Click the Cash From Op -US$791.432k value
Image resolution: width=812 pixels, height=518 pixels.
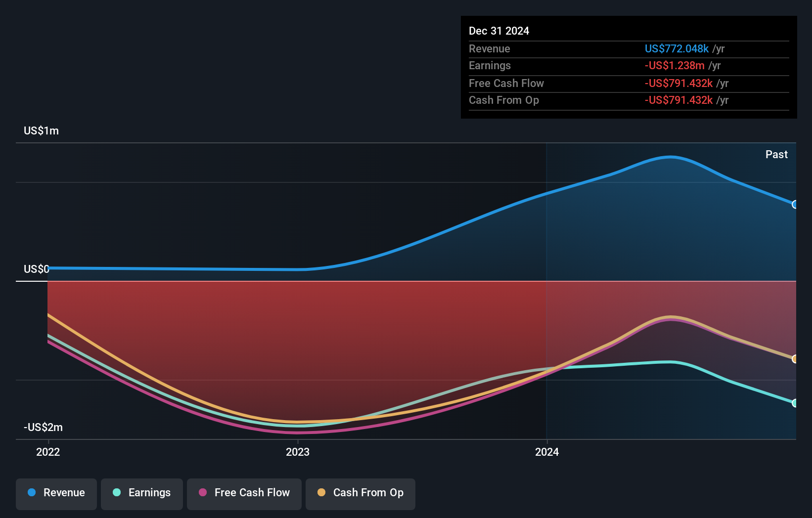(x=678, y=100)
